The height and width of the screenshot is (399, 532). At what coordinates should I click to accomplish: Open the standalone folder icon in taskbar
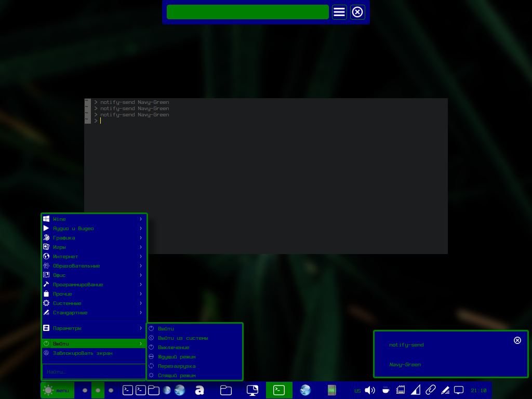(226, 390)
